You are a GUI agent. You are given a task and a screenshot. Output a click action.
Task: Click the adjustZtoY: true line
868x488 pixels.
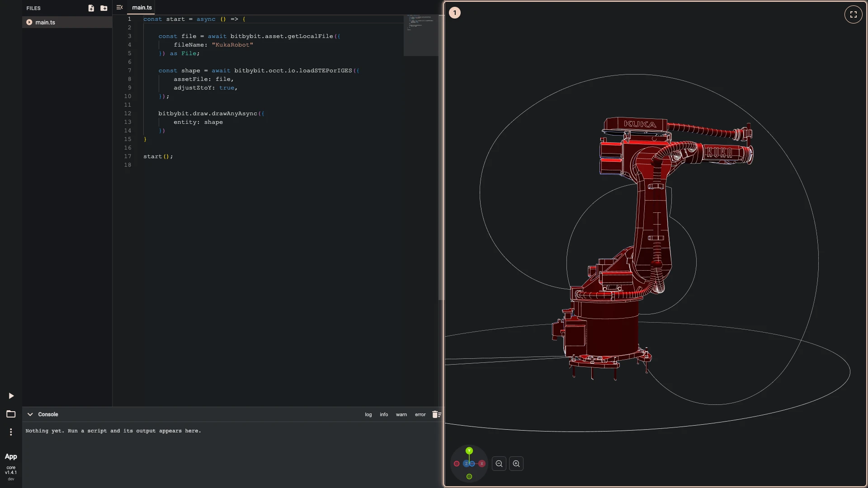coord(206,88)
